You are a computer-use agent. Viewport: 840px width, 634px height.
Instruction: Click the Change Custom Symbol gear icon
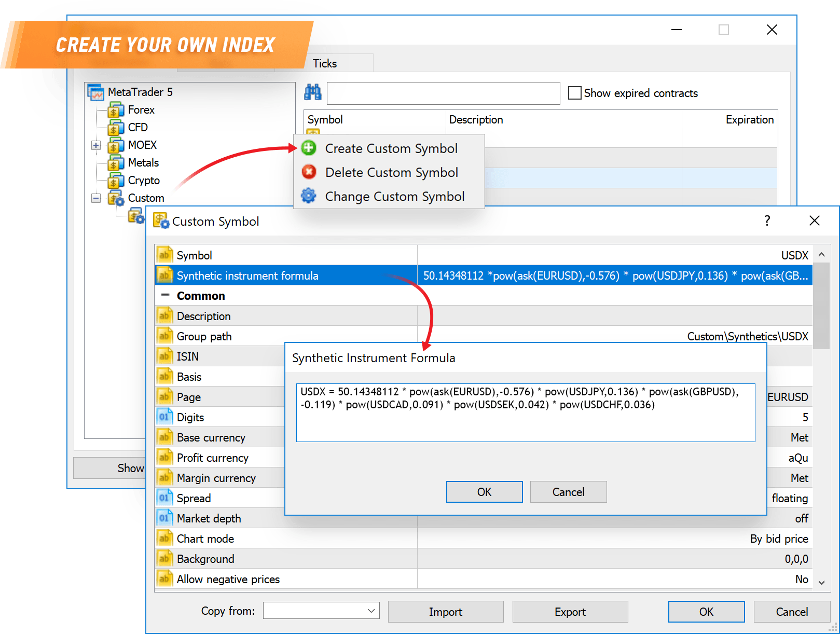coord(309,196)
